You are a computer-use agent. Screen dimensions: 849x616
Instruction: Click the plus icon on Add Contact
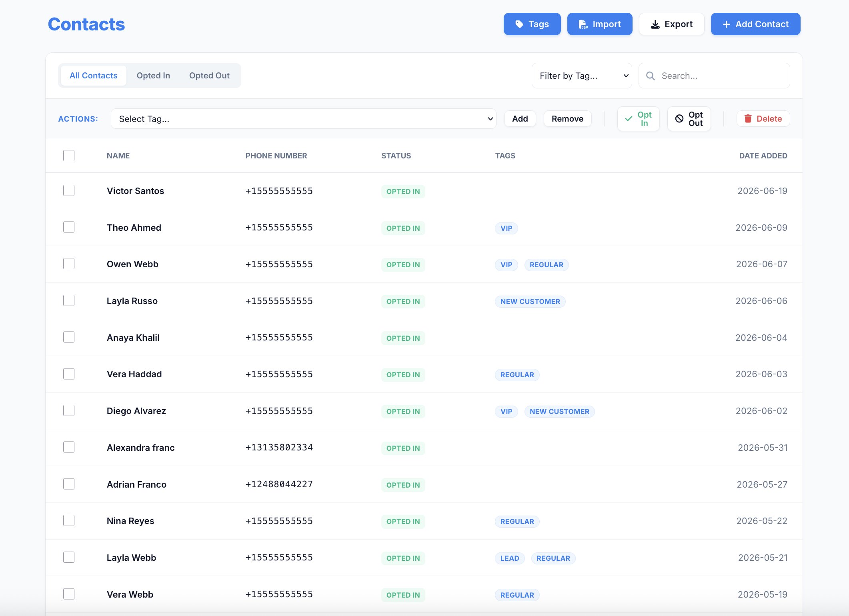pyautogui.click(x=727, y=24)
